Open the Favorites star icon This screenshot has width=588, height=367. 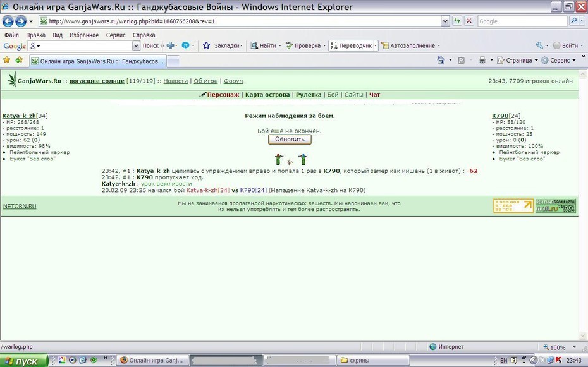click(6, 60)
